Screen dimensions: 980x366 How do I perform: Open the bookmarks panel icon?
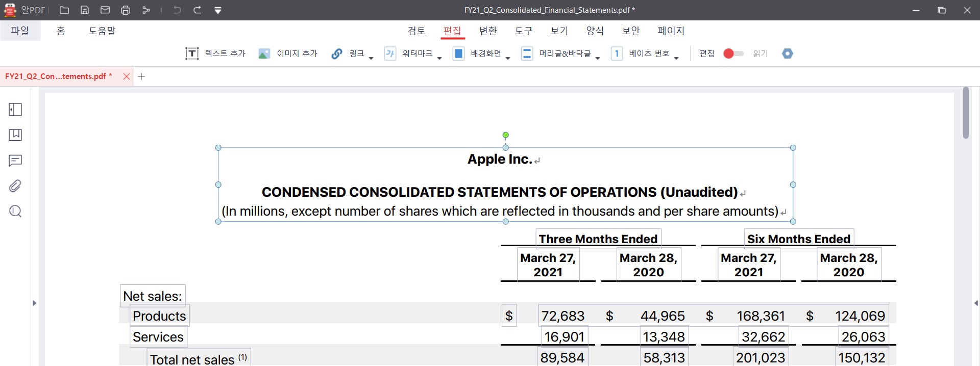tap(15, 135)
